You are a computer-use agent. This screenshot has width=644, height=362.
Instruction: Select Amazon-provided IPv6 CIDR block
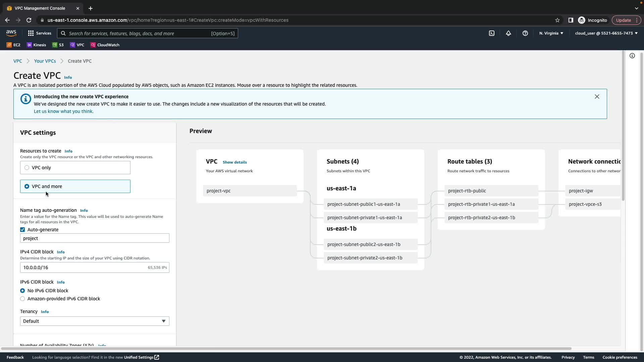pos(22,299)
